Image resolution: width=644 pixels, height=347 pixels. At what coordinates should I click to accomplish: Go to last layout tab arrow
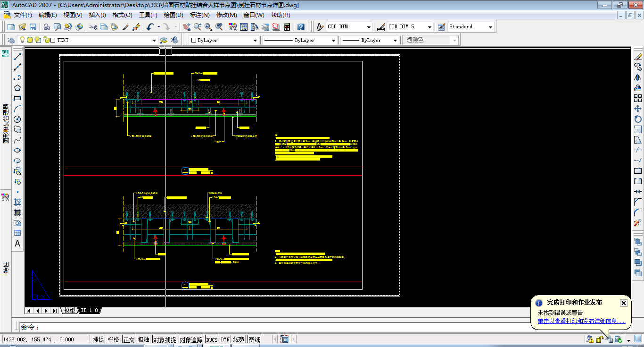55,311
